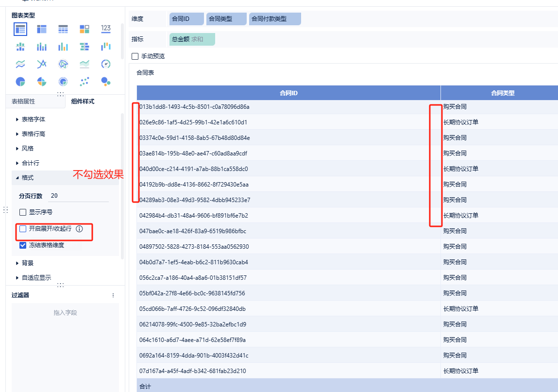The width and height of the screenshot is (558, 392).
Task: Pick the bubble chart icon
Action: tap(106, 82)
